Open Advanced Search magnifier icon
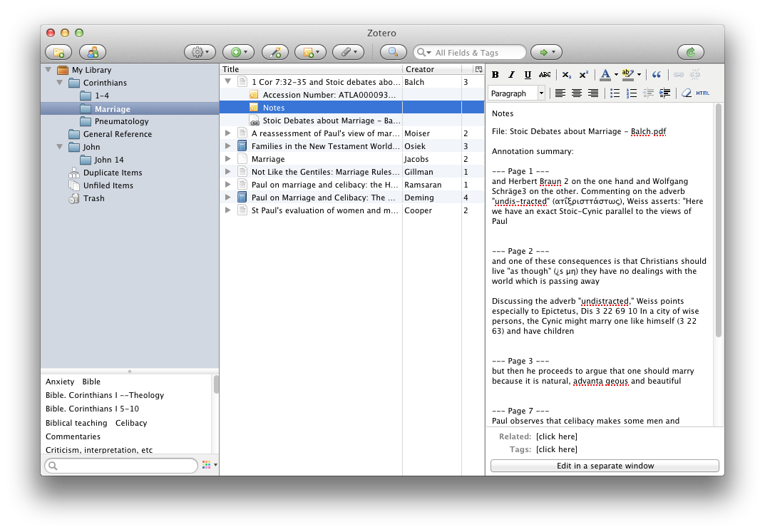The height and width of the screenshot is (532, 765). (393, 52)
